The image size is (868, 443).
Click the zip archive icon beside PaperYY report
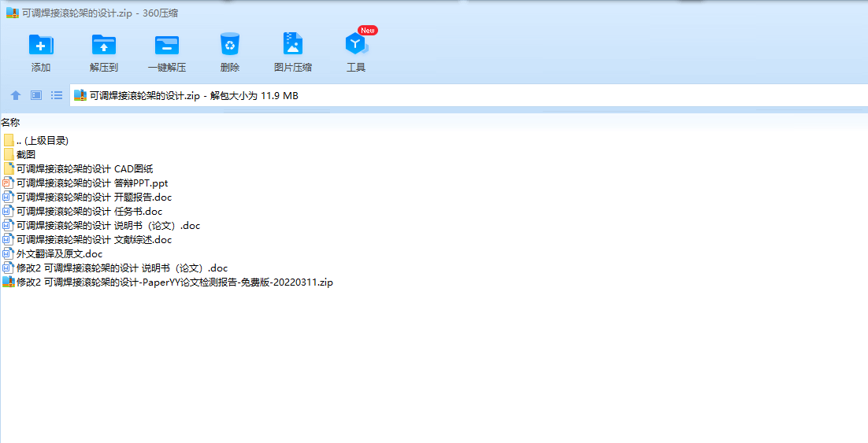[9, 282]
